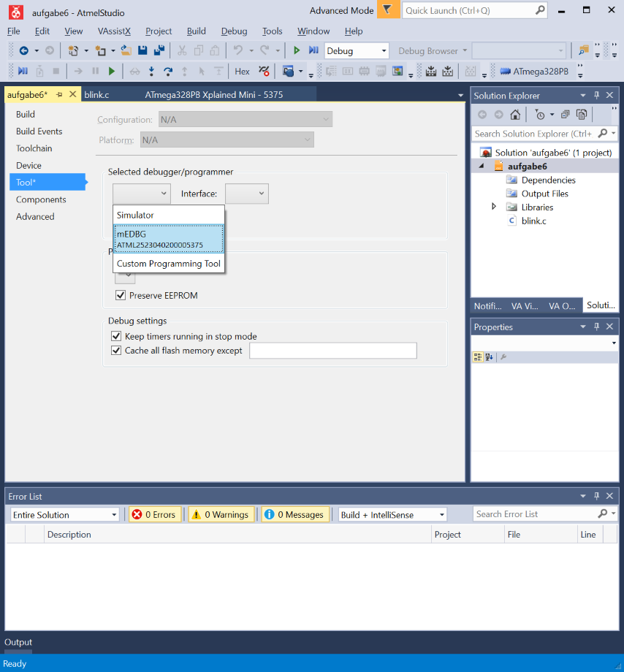Image resolution: width=624 pixels, height=672 pixels.
Task: Expand the Libraries tree node
Action: click(x=495, y=207)
